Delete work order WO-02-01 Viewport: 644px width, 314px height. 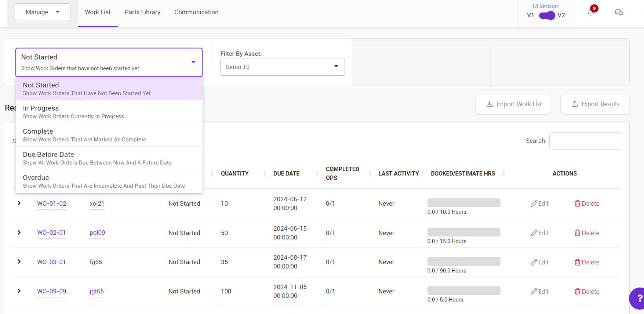[x=587, y=233]
